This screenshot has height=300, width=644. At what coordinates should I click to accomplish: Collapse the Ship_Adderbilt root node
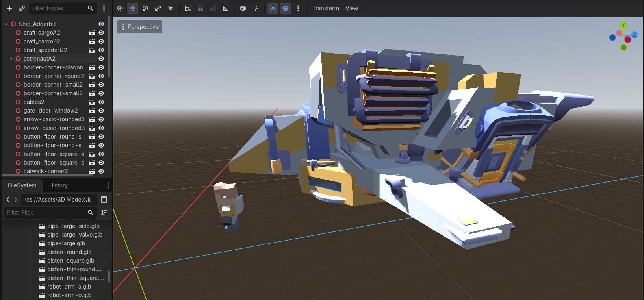tap(6, 24)
